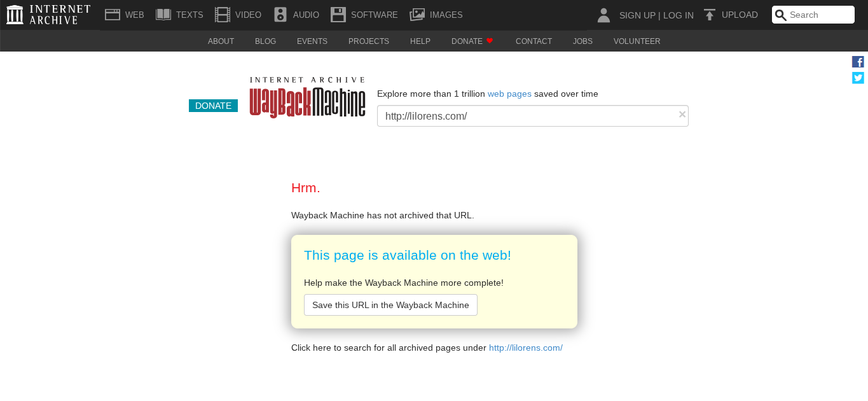
Task: Open the JOBS link
Action: (582, 41)
